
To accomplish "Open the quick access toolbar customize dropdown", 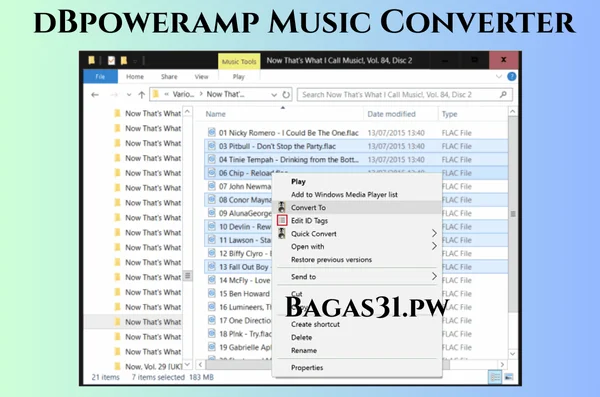I will point(135,61).
